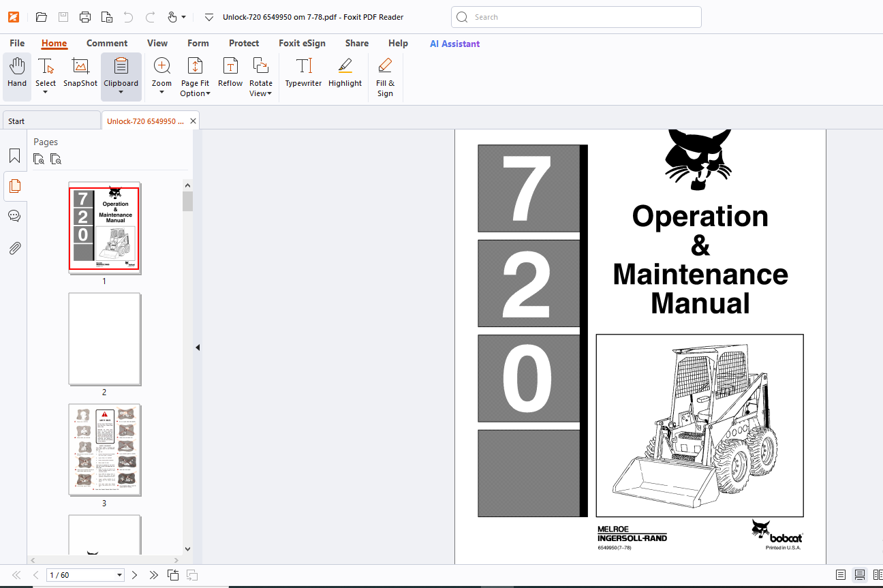Collapse the Pages navigation panel
This screenshot has height=588, width=883.
198,347
